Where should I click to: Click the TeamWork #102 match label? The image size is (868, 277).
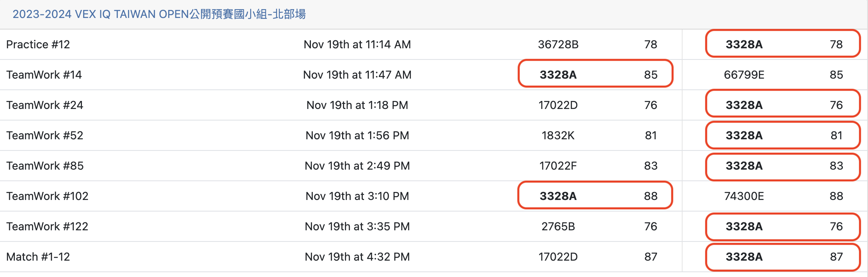pos(47,196)
